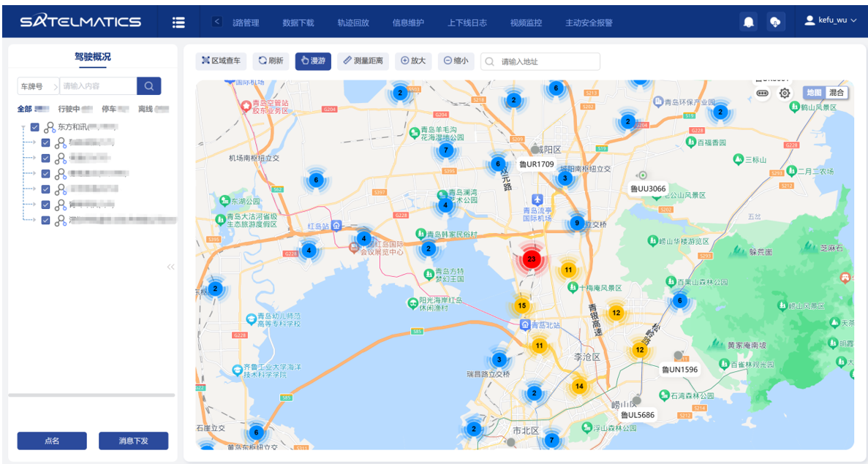This screenshot has height=464, width=868.
Task: Collapse the left panel with double chevron
Action: (170, 267)
